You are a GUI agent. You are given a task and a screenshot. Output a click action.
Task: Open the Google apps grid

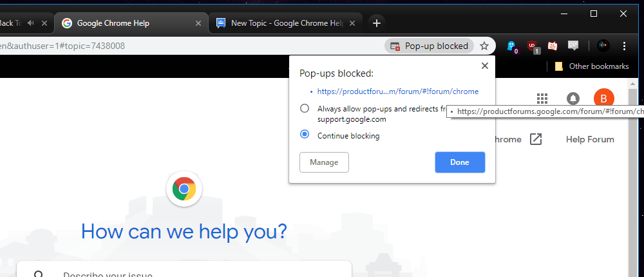coord(542,99)
